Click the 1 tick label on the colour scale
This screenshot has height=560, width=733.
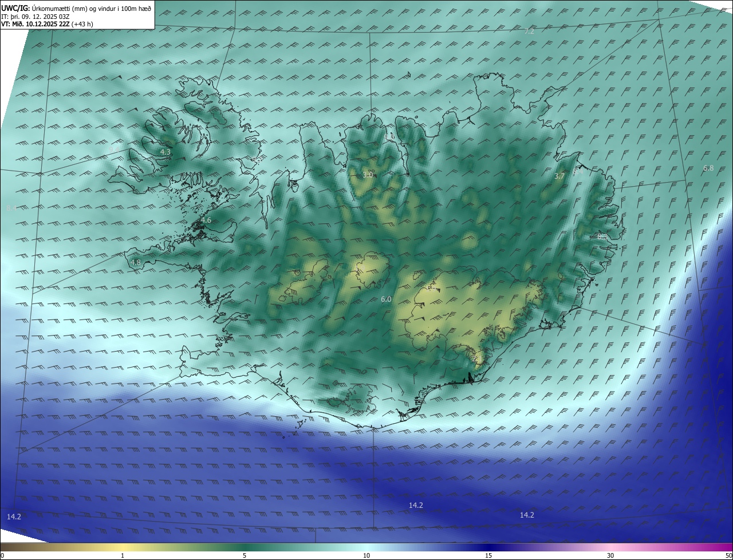tap(123, 555)
